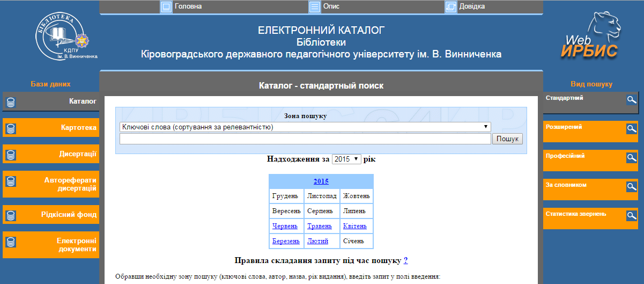Open the Квітень month link
Image resolution: width=644 pixels, height=284 pixels.
[x=354, y=226]
